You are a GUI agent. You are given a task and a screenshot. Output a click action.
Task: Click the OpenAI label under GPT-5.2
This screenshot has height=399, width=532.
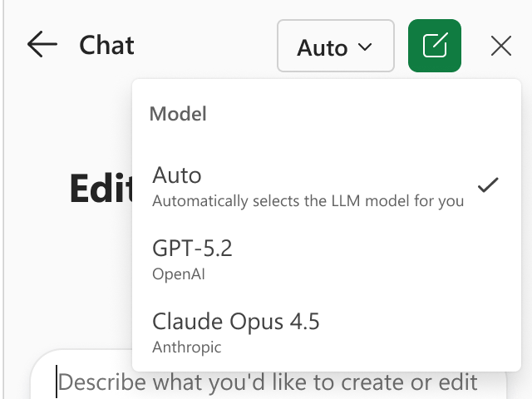(177, 273)
